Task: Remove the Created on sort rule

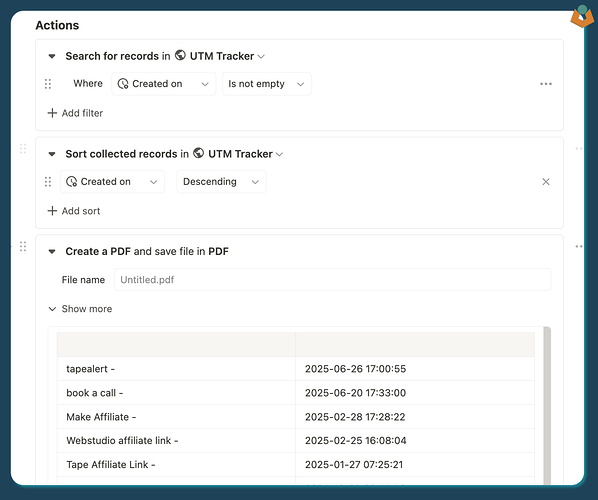Action: click(x=546, y=182)
